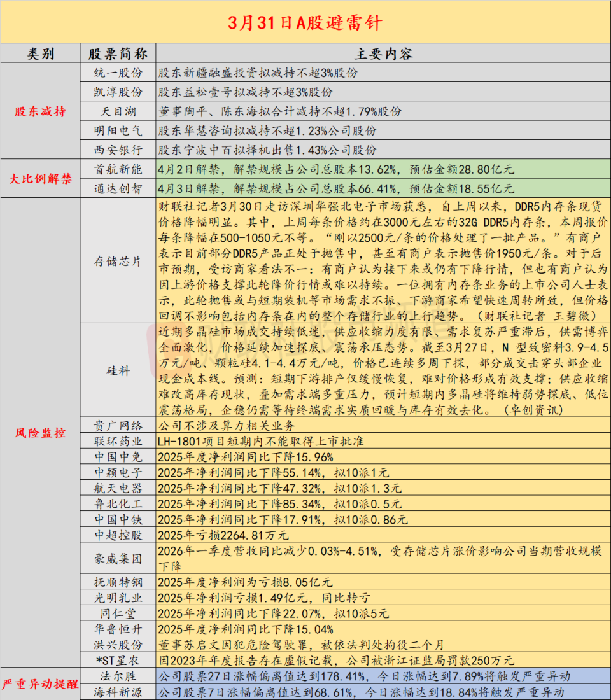This screenshot has height=700, width=611.
Task: Select stock name 海科新源
Action: [x=118, y=692]
